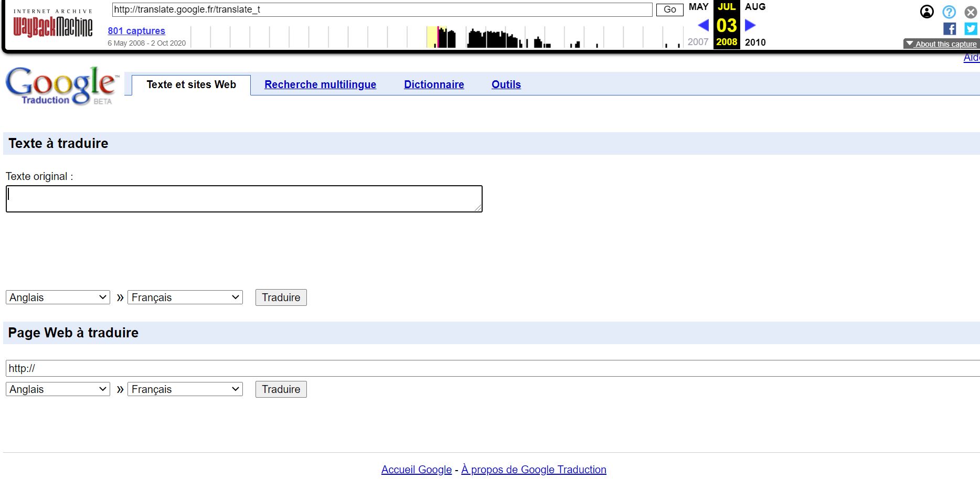This screenshot has width=980, height=479.
Task: Click Traduire button for web page
Action: [x=281, y=389]
